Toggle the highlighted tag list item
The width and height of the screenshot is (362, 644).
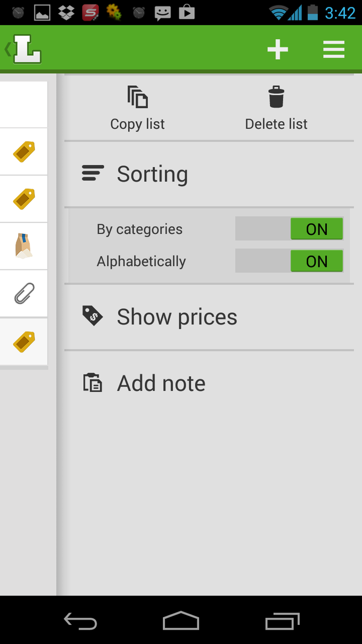point(23,341)
